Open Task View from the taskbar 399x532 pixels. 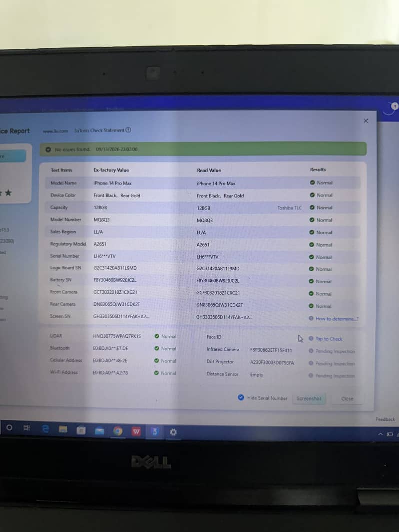coord(26,428)
